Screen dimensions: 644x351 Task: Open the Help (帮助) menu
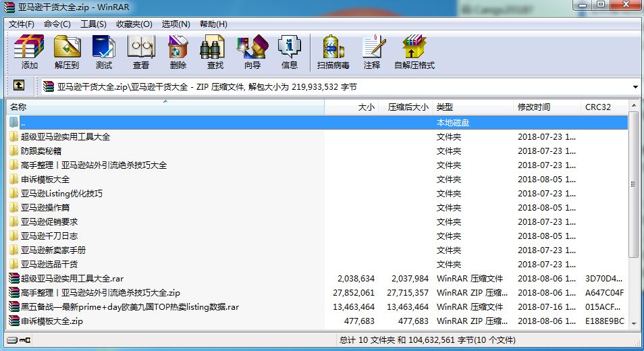[x=213, y=24]
